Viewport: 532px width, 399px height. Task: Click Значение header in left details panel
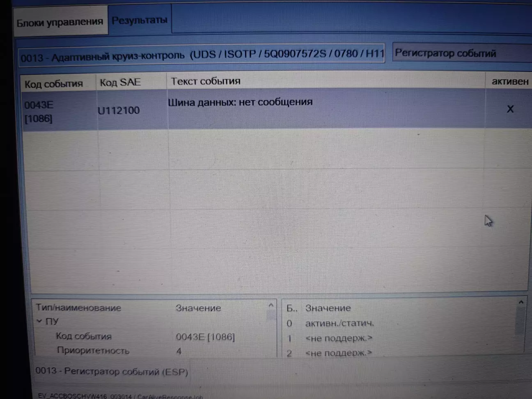click(x=198, y=308)
